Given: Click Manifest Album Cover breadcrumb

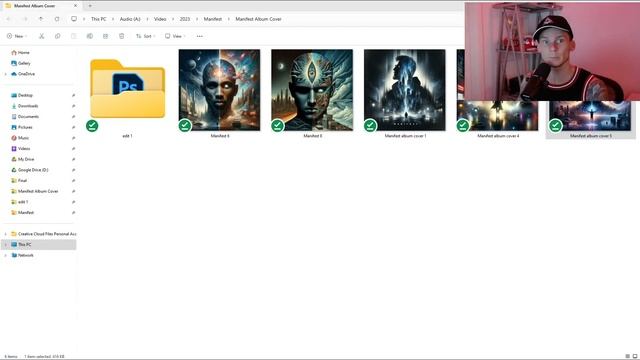Looking at the screenshot, I should [x=258, y=19].
